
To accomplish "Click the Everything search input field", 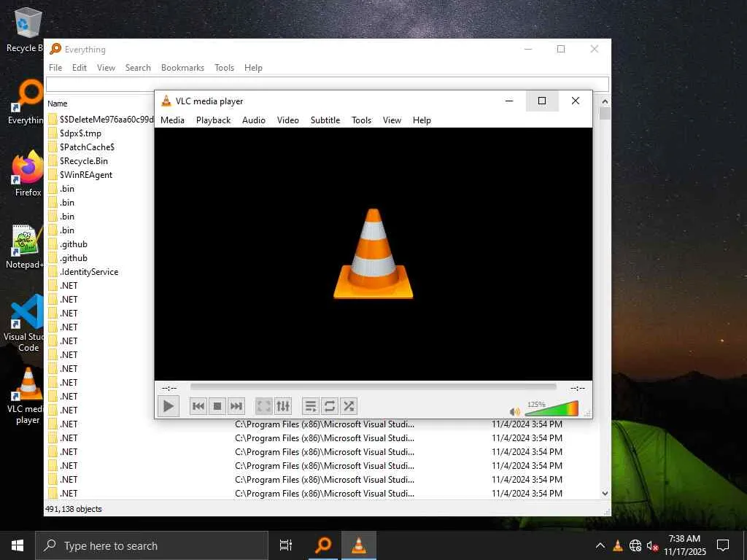I will click(327, 84).
